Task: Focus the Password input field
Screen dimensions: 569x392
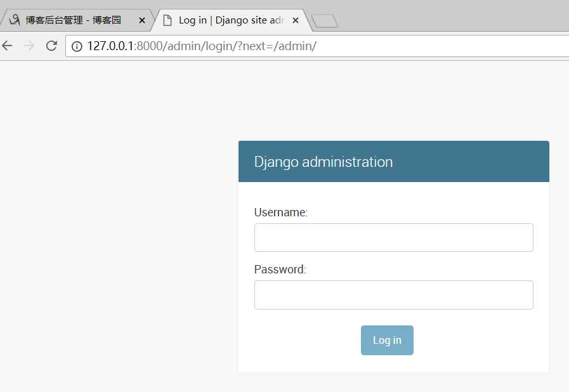Action: [394, 295]
